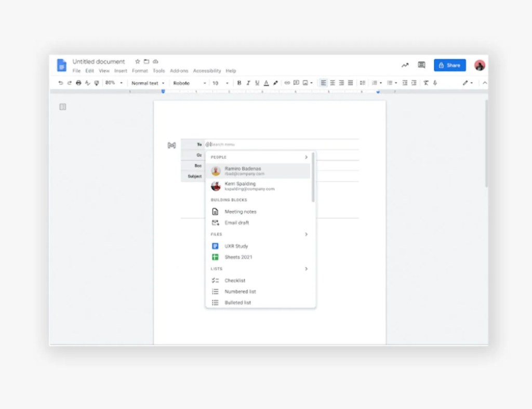Screen dimensions: 532x409
Task: Open the Insert menu
Action: pyautogui.click(x=121, y=71)
